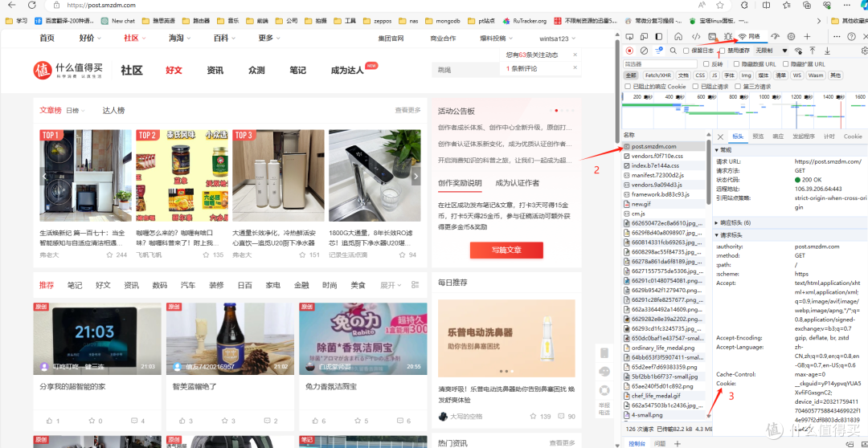
Task: Import HAR file upload arrow
Action: (812, 51)
